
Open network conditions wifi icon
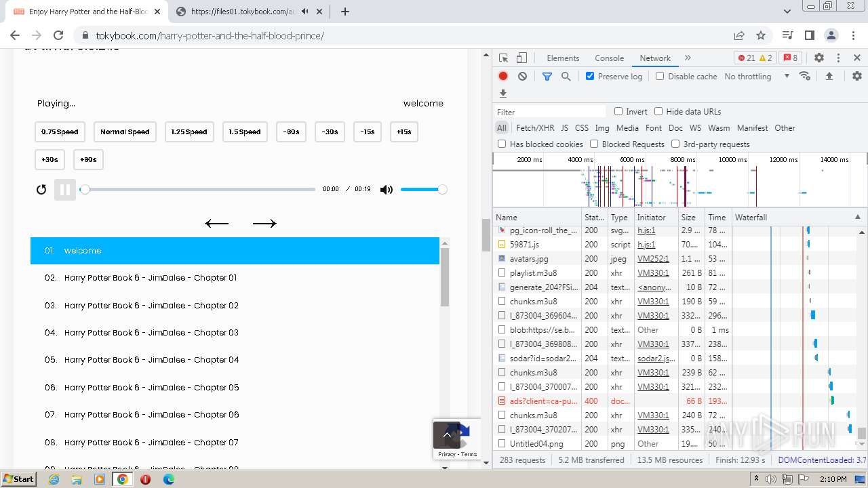805,76
